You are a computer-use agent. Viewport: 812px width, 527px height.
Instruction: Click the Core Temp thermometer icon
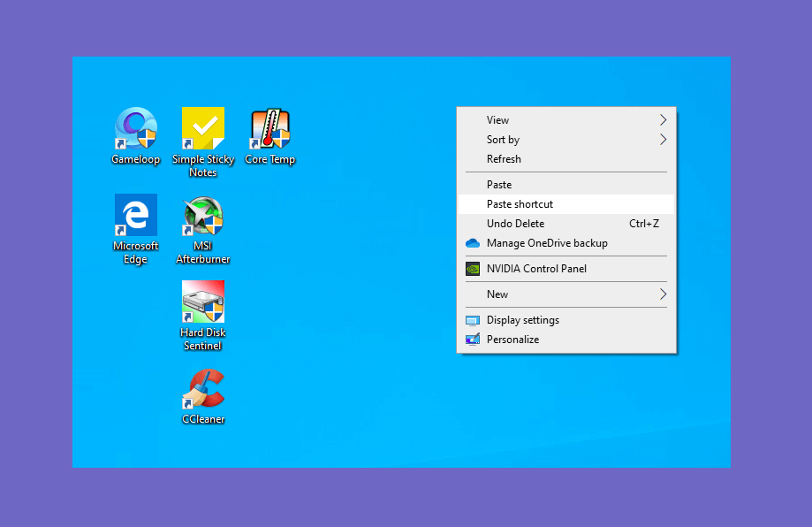(270, 128)
